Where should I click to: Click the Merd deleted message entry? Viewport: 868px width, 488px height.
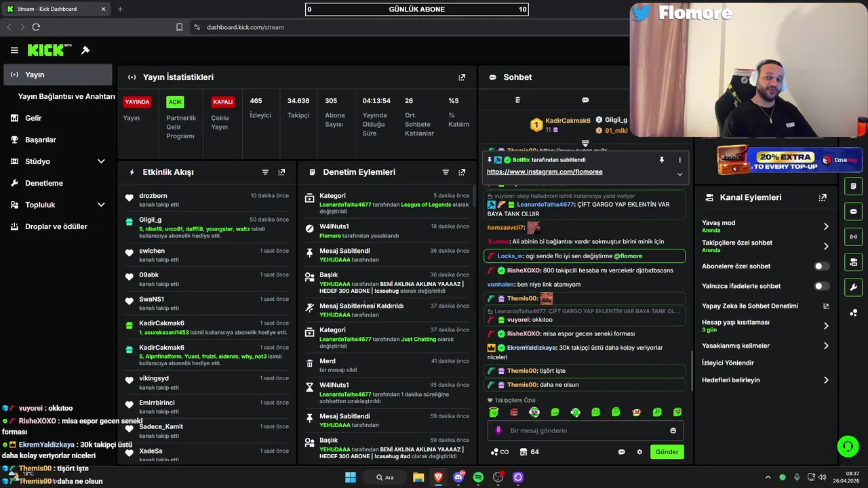coord(387,365)
